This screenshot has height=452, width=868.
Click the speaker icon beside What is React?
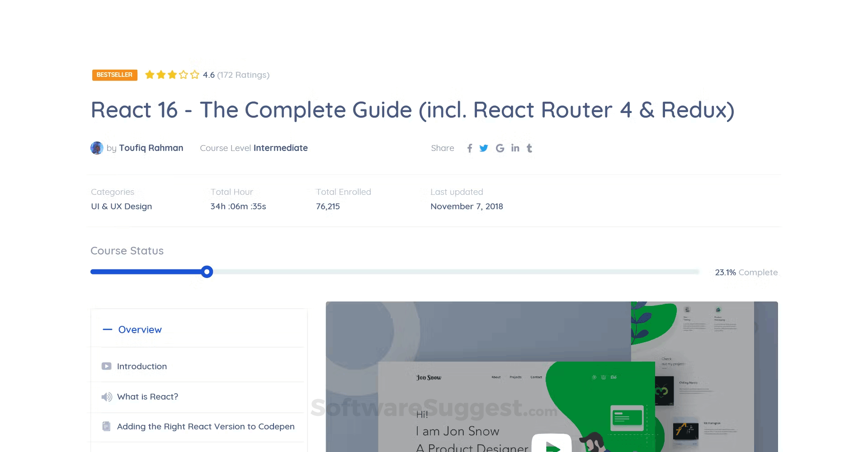coord(107,397)
